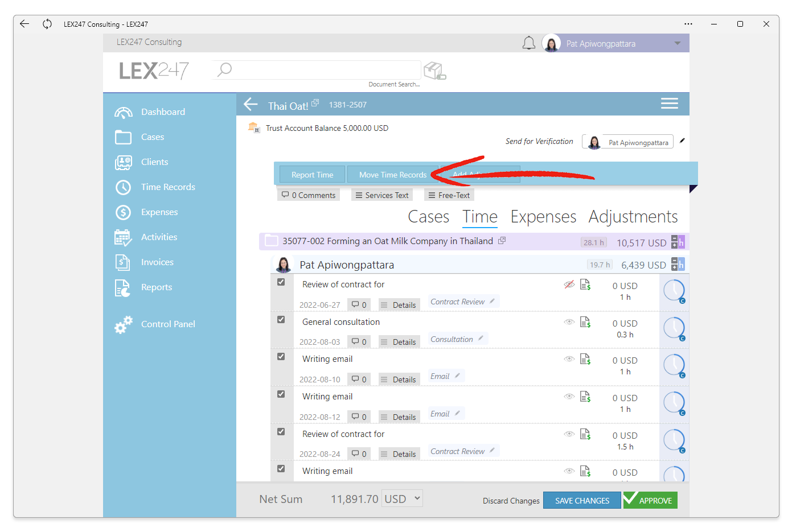Screen dimensions: 792x532
Task: Expand Details for the 2022-08-12 record
Action: pos(399,417)
